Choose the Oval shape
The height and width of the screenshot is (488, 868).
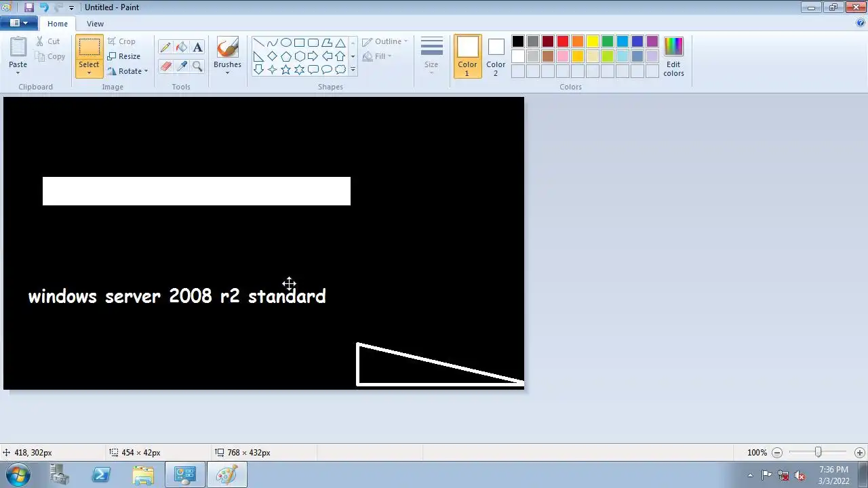click(285, 43)
